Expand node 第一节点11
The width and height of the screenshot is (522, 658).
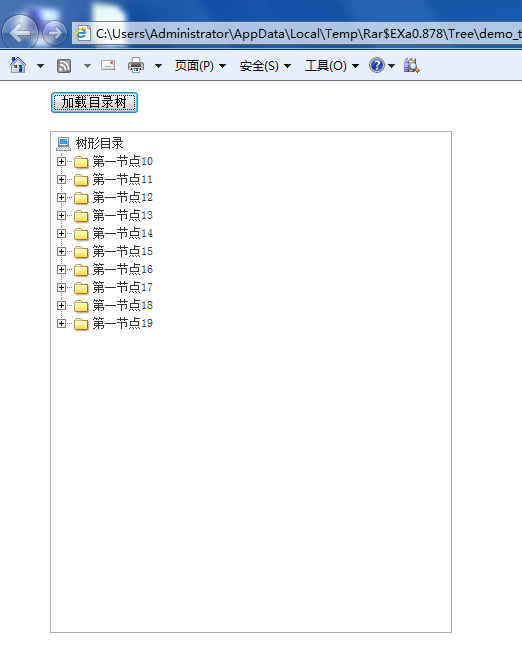[x=61, y=180]
